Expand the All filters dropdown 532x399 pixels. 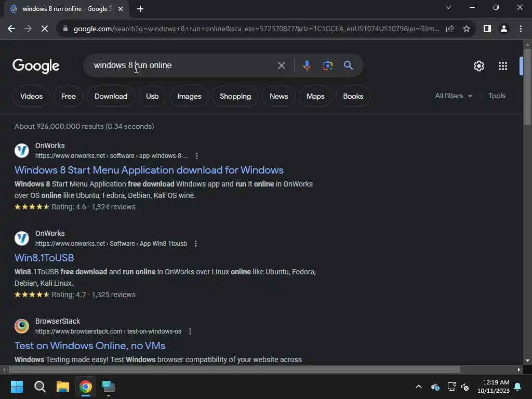[x=453, y=96]
